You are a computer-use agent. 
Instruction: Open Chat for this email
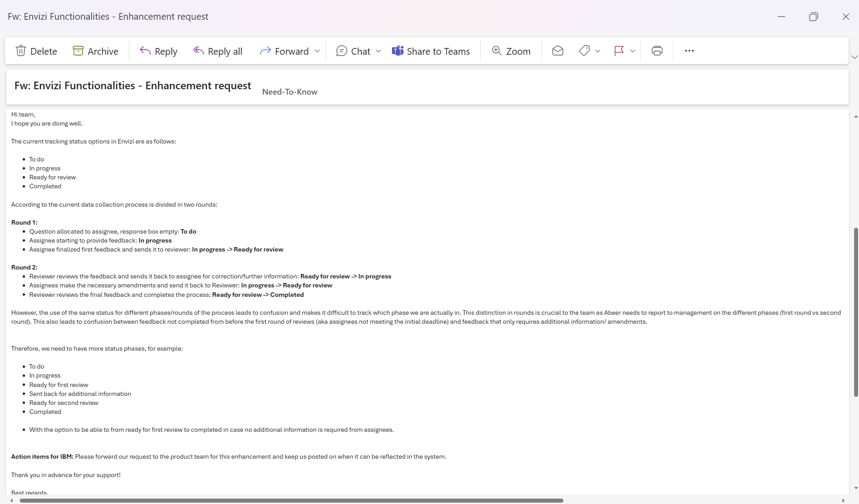pyautogui.click(x=353, y=51)
